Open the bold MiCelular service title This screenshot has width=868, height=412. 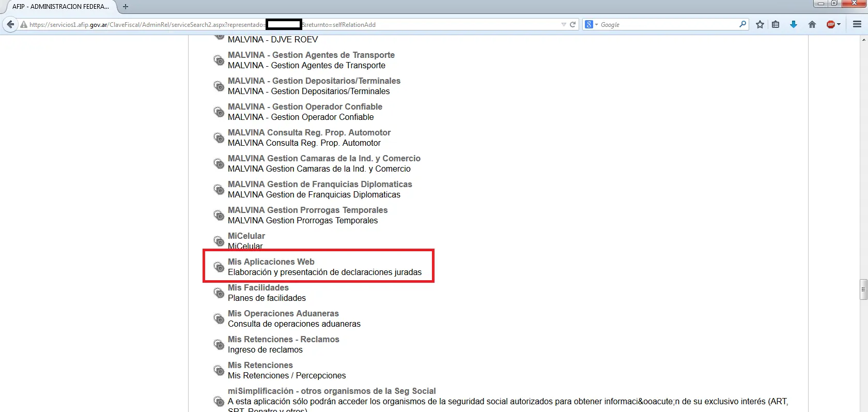tap(246, 236)
